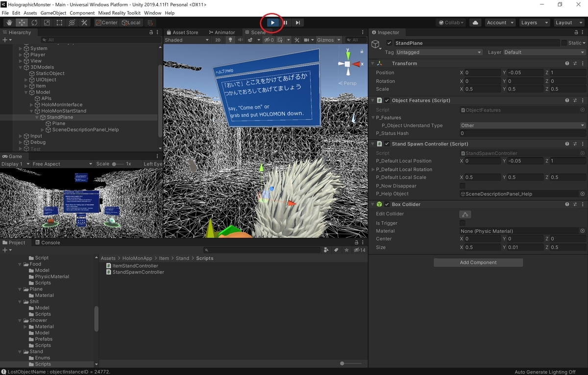Image resolution: width=588 pixels, height=375 pixels.
Task: Toggle scene lighting bulb
Action: point(230,40)
